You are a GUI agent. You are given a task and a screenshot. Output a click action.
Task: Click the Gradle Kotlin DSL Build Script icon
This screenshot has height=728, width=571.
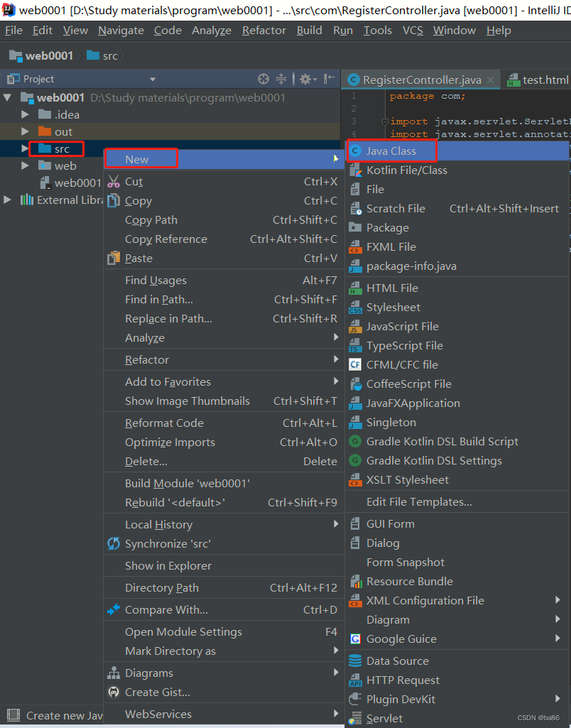[x=355, y=442]
